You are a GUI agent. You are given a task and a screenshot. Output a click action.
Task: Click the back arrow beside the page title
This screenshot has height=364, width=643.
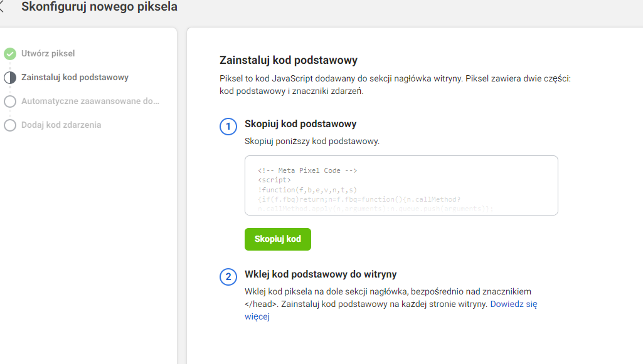(2, 8)
